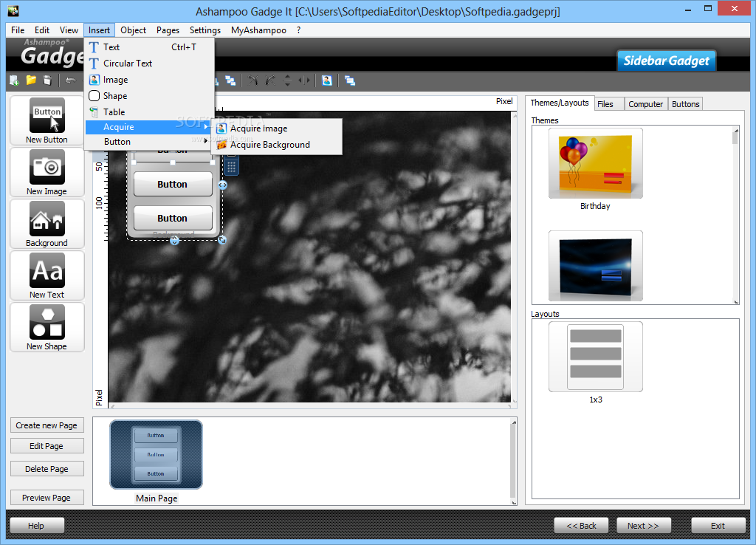Viewport: 756px width, 545px height.
Task: Open the ? help menu
Action: (298, 30)
